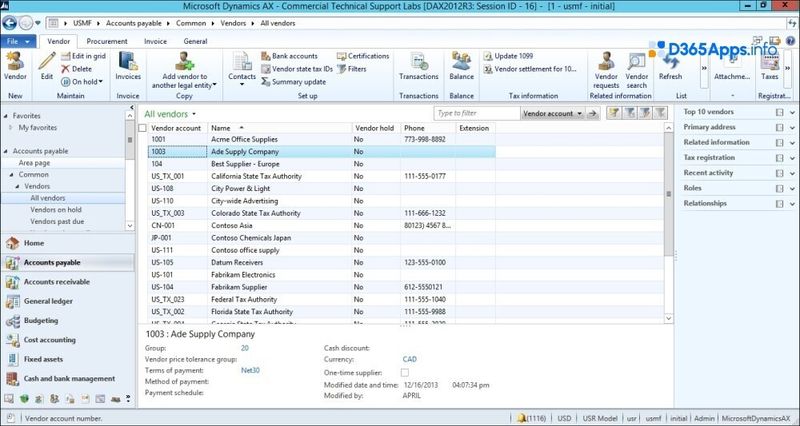This screenshot has height=426, width=800.
Task: Sort by the Name column header
Action: point(280,128)
